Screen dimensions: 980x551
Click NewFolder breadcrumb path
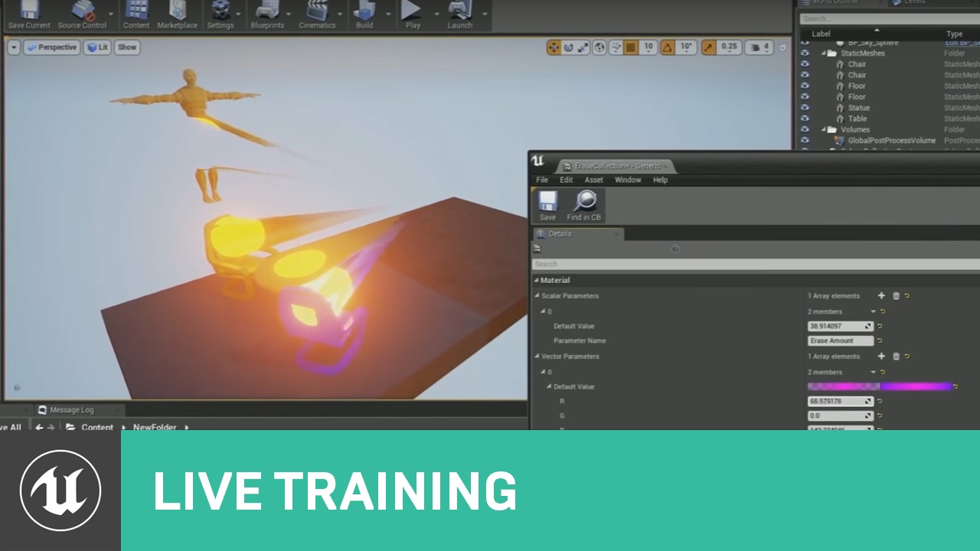pos(155,427)
